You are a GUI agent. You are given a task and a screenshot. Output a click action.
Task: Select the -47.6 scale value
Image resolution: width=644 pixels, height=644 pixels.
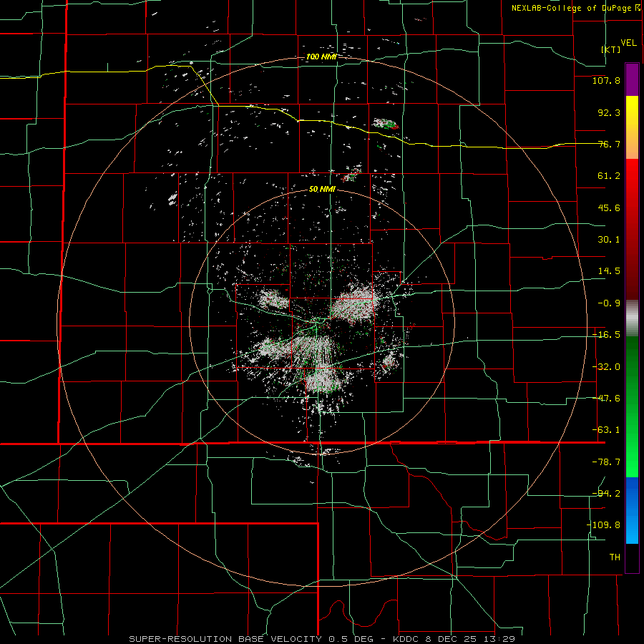point(606,399)
